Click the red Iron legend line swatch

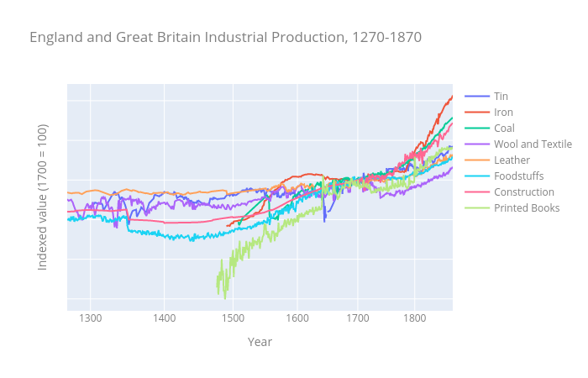pyautogui.click(x=477, y=113)
